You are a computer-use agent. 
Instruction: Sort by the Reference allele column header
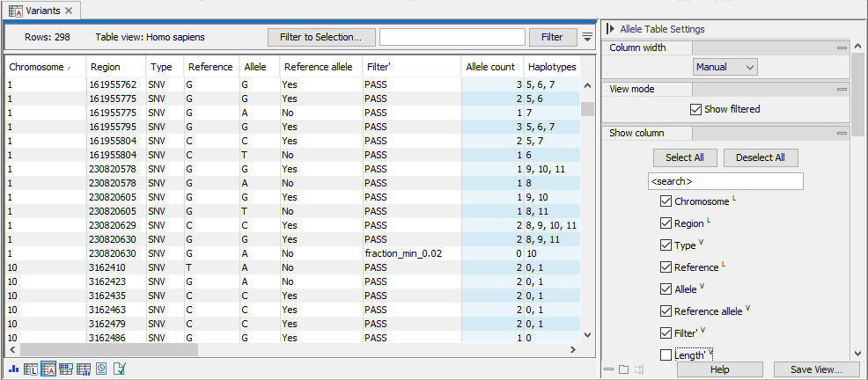click(320, 67)
